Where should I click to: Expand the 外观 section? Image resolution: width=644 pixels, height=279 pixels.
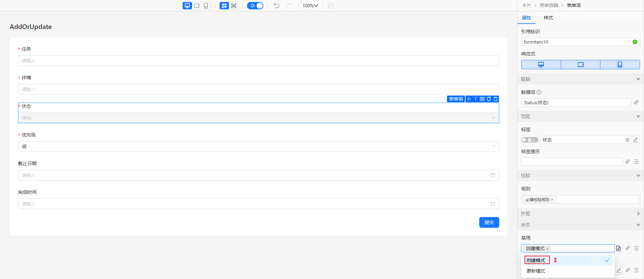coord(580,213)
